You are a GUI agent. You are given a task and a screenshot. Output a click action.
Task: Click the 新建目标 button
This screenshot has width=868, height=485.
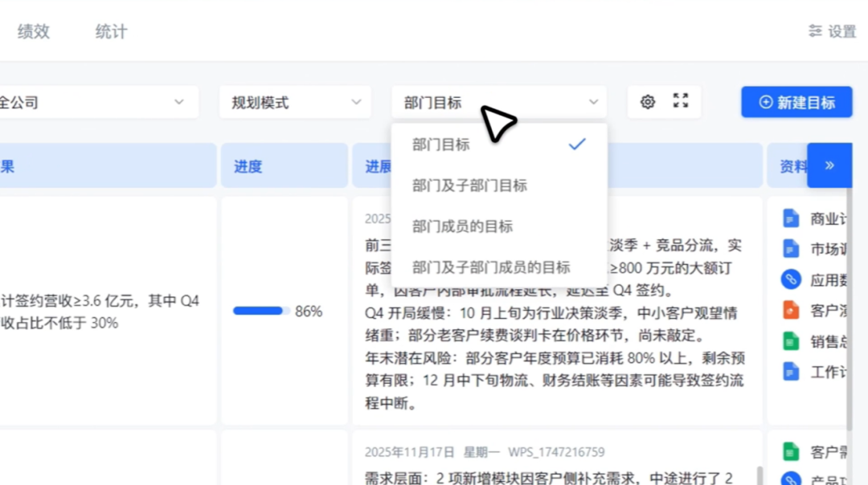796,102
